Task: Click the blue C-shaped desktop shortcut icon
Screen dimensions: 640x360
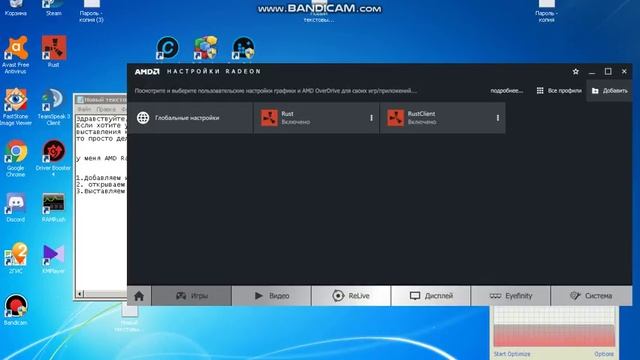Action: [167, 48]
